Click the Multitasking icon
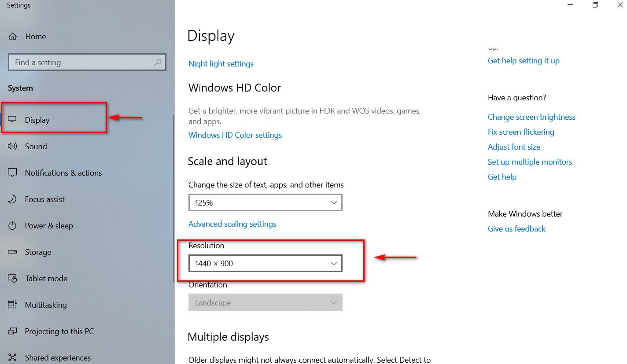Image resolution: width=627 pixels, height=364 pixels. (12, 305)
